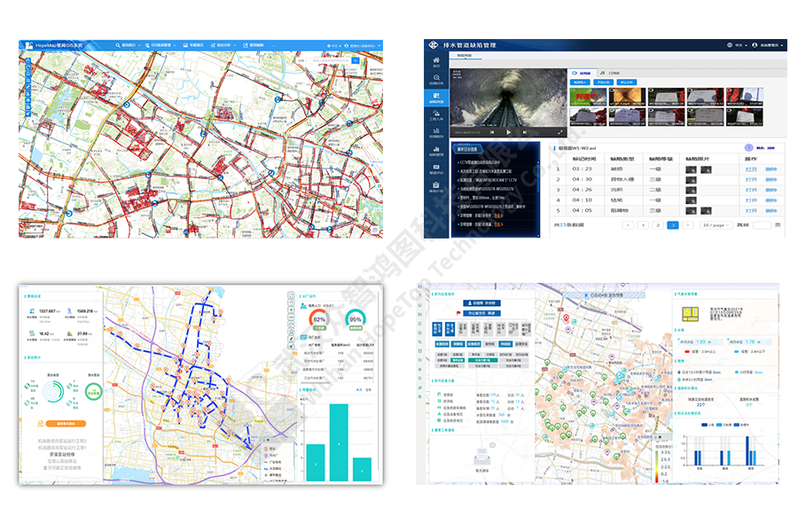
Task: Select the orange pipe-interior video thumbnail
Action: pyautogui.click(x=627, y=97)
